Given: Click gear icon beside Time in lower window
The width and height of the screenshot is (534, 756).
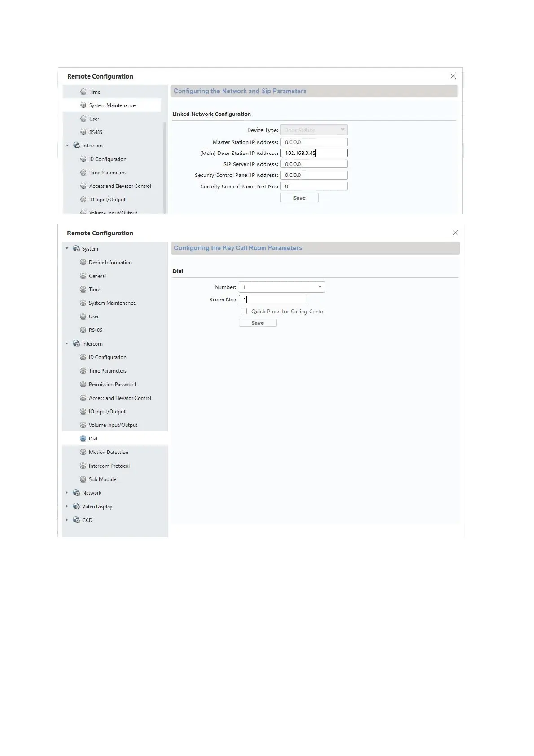Looking at the screenshot, I should pyautogui.click(x=83, y=289).
